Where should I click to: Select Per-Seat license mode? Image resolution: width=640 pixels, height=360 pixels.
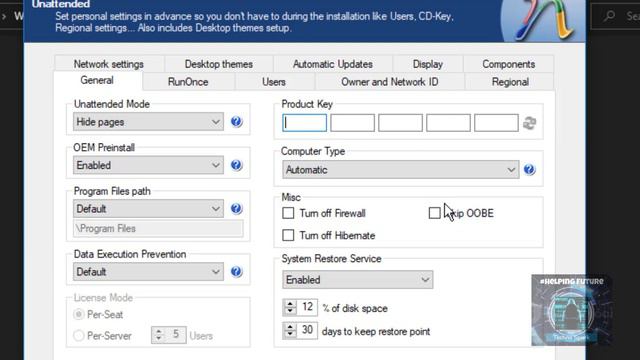pyautogui.click(x=78, y=314)
